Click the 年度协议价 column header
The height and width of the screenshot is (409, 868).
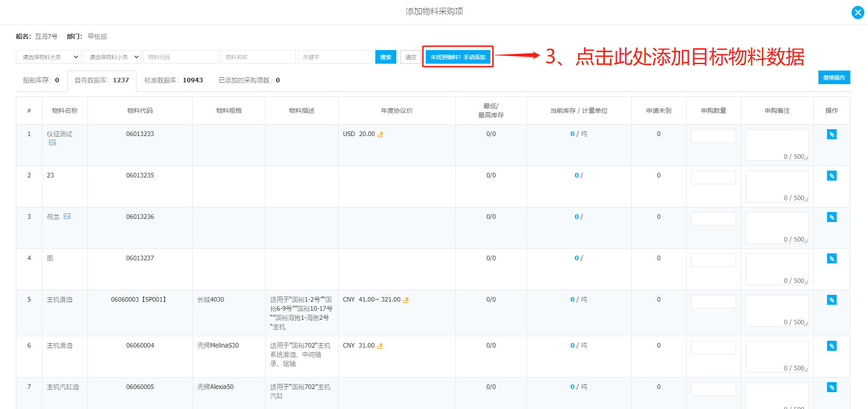[397, 111]
